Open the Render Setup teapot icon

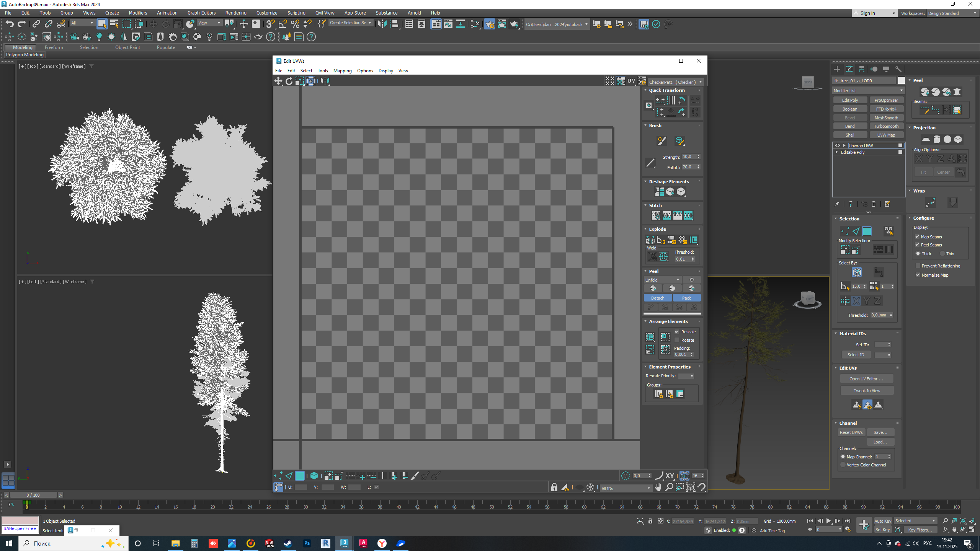(490, 24)
